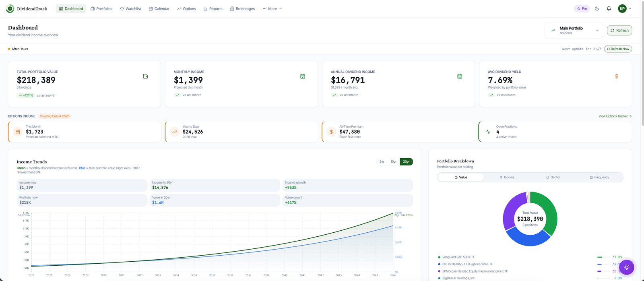This screenshot has width=644, height=281.
Task: Click the After Hours status indicator
Action: click(x=18, y=49)
